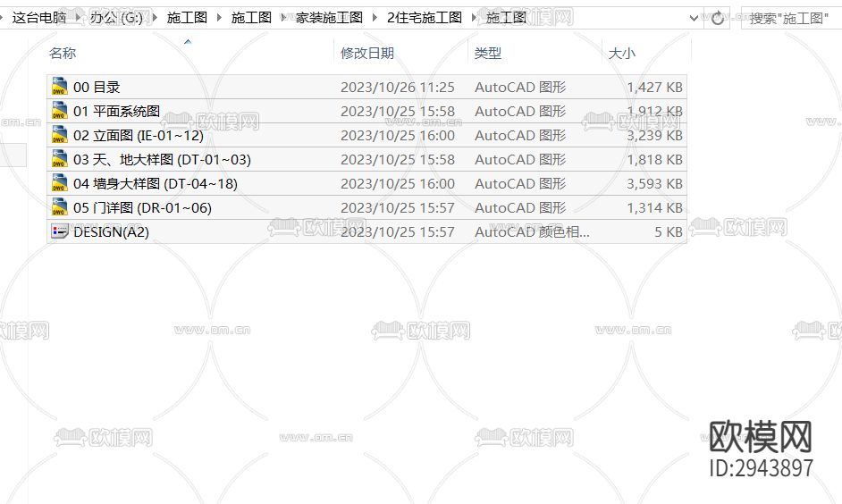The width and height of the screenshot is (842, 504).
Task: Sort files by 名称 column header
Action: click(x=63, y=53)
